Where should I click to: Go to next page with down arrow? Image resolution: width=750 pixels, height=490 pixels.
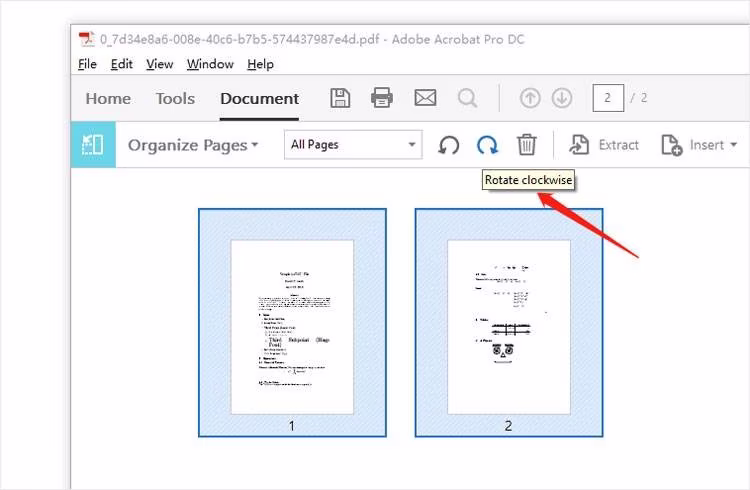(x=562, y=98)
